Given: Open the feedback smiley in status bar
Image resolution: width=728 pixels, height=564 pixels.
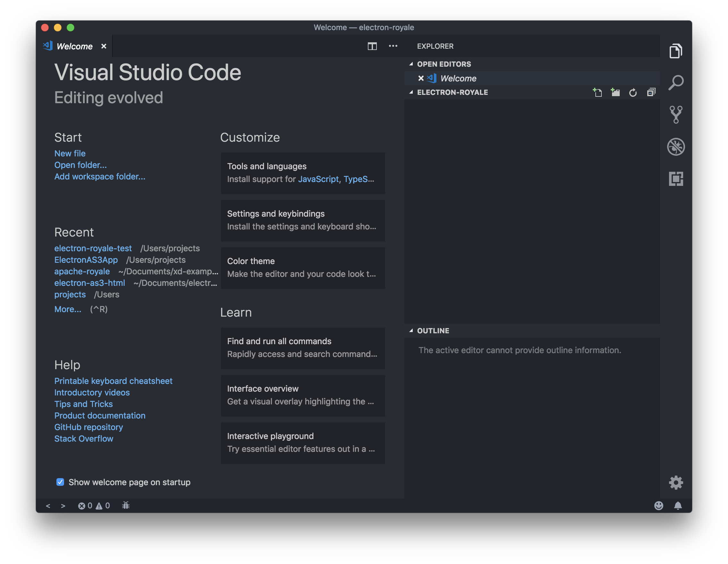Looking at the screenshot, I should 659,506.
